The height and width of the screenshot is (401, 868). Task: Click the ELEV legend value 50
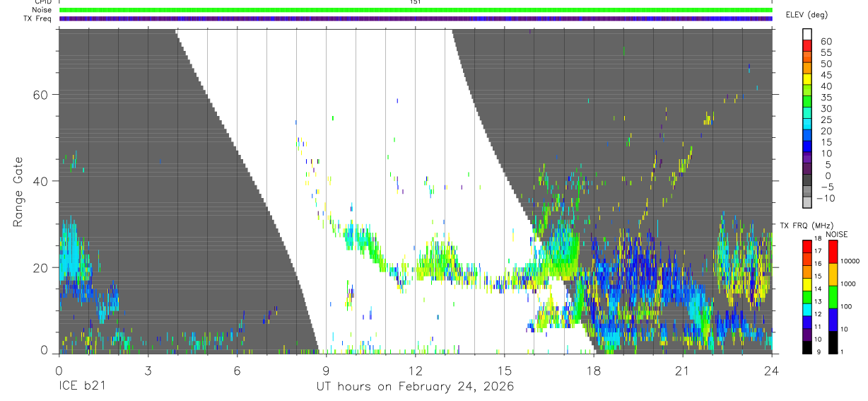click(x=826, y=64)
